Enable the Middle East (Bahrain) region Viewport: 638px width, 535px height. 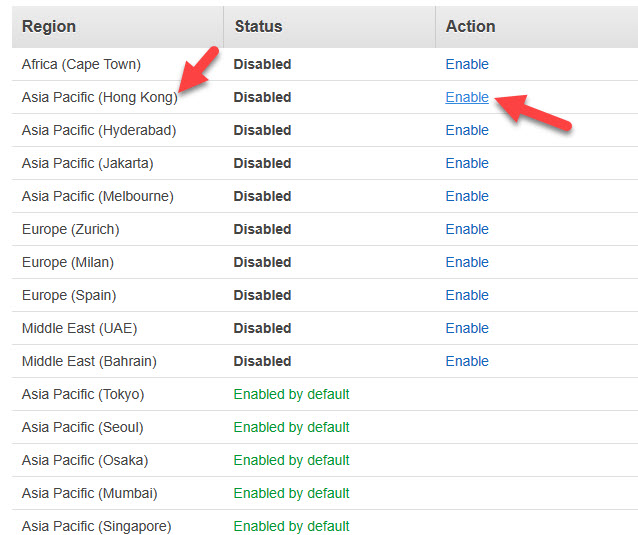coord(467,361)
